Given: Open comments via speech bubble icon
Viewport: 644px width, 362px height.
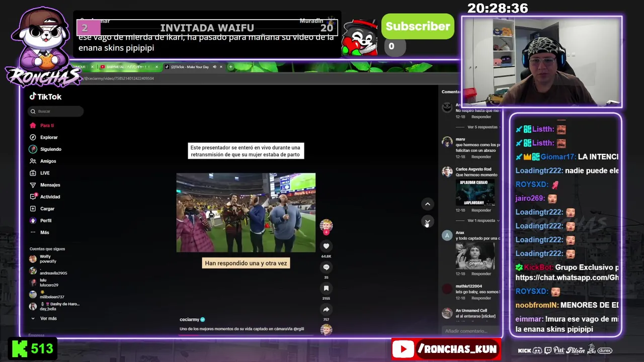Looking at the screenshot, I should click(x=326, y=267).
